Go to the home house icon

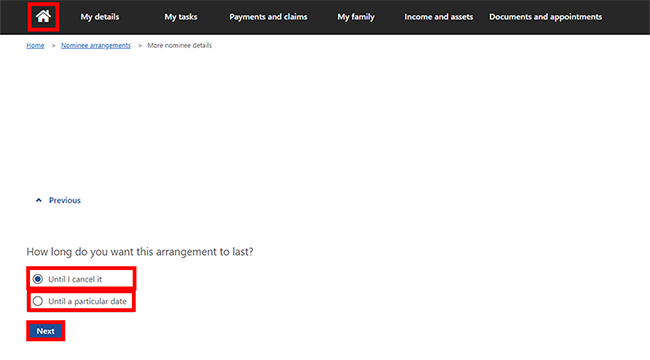click(x=43, y=17)
